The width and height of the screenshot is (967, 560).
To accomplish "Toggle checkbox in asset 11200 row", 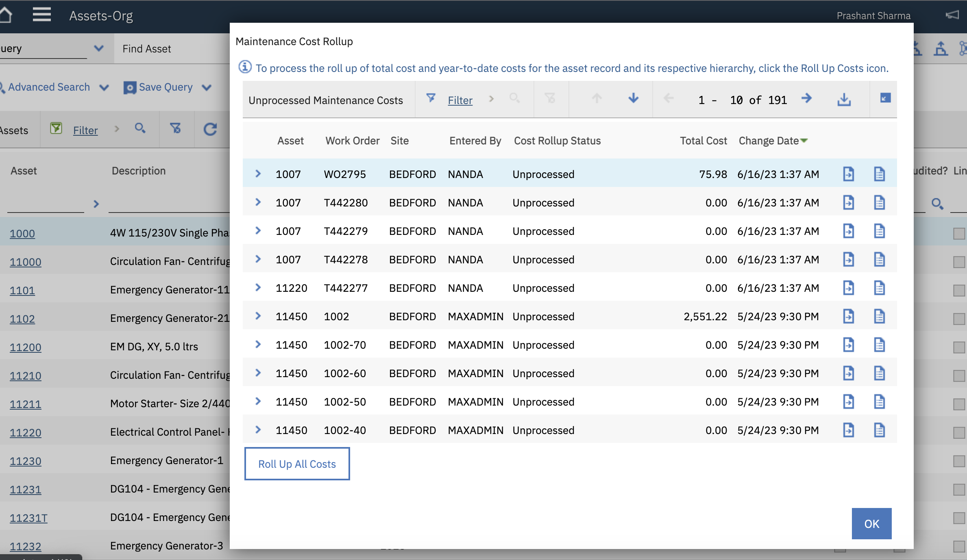I will tap(959, 347).
